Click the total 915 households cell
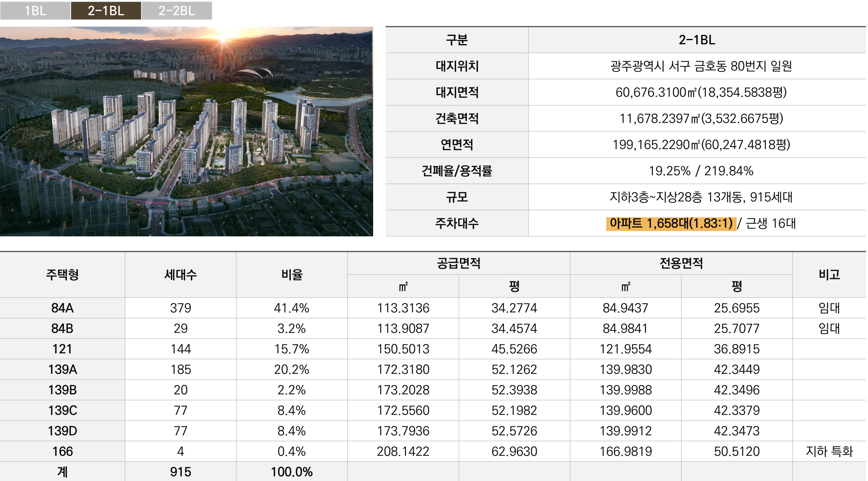The height and width of the screenshot is (481, 868). point(180,472)
